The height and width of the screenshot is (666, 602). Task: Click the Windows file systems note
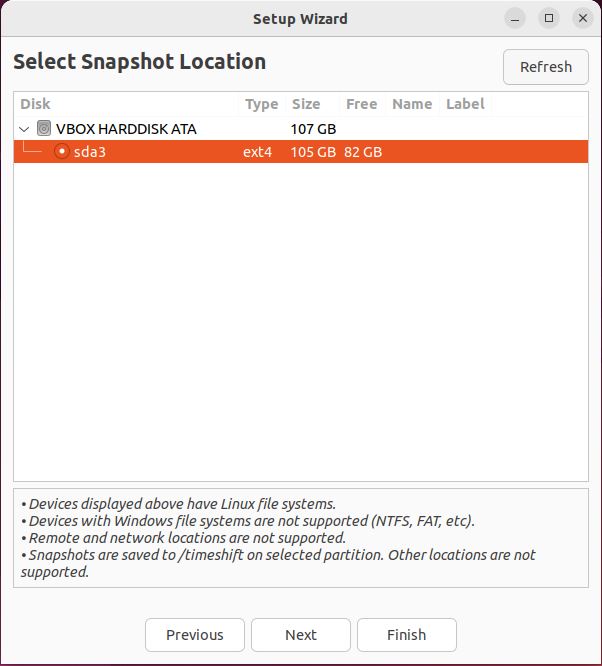248,521
